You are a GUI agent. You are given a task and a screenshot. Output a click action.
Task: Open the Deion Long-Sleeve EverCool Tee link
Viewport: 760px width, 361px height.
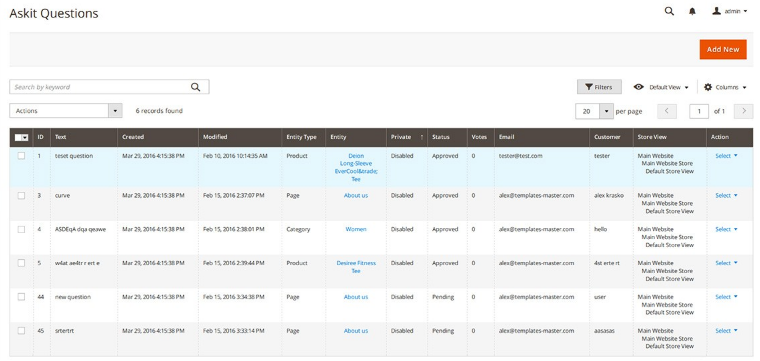click(356, 168)
